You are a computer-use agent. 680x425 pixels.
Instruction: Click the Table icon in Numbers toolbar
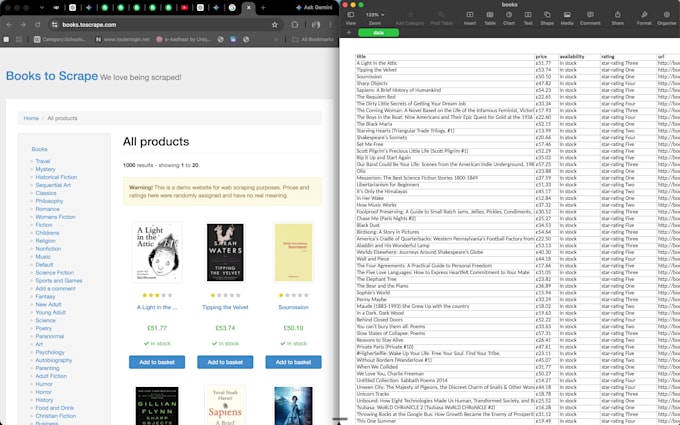coord(490,18)
